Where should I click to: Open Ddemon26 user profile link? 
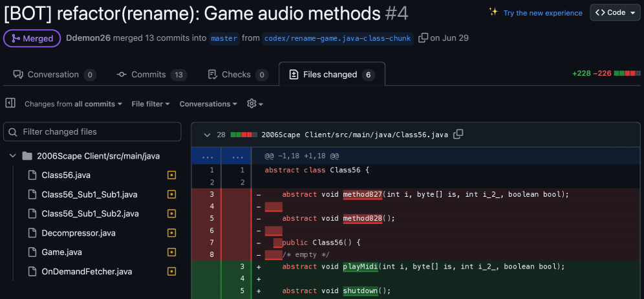pyautogui.click(x=89, y=38)
